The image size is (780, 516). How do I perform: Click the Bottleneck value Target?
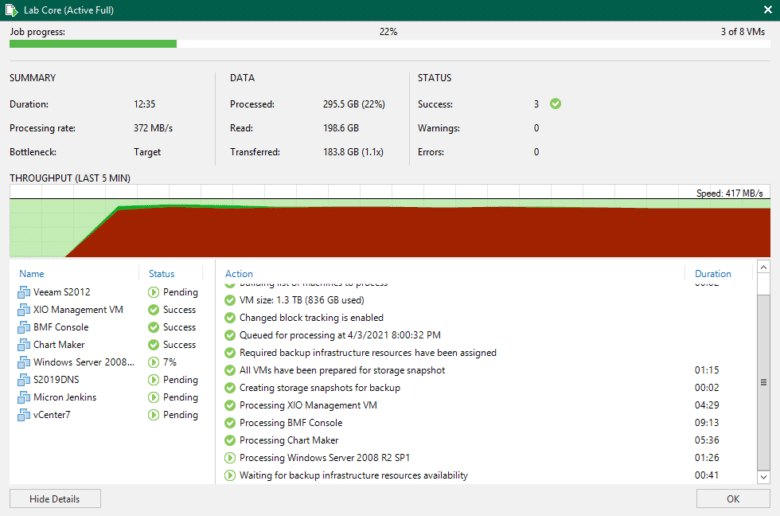point(147,152)
